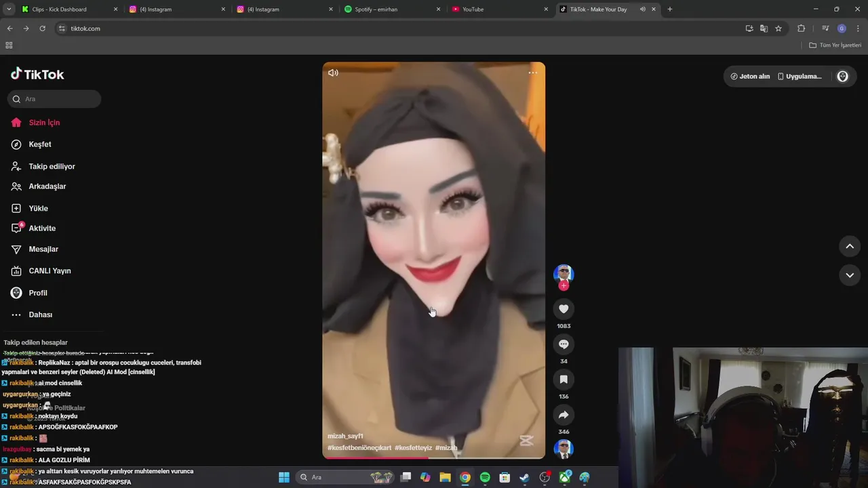Viewport: 868px width, 488px height.
Task: Click the taskbar search box
Action: click(x=346, y=477)
